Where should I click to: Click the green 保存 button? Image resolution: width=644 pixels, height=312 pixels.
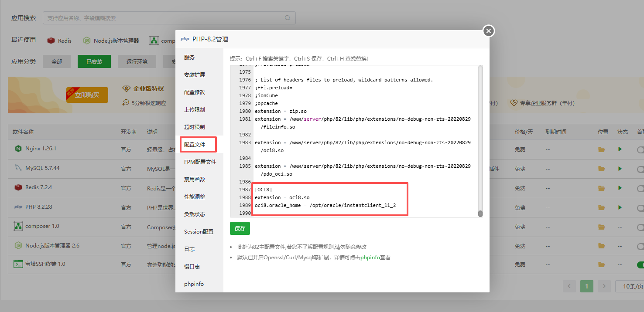pyautogui.click(x=240, y=228)
